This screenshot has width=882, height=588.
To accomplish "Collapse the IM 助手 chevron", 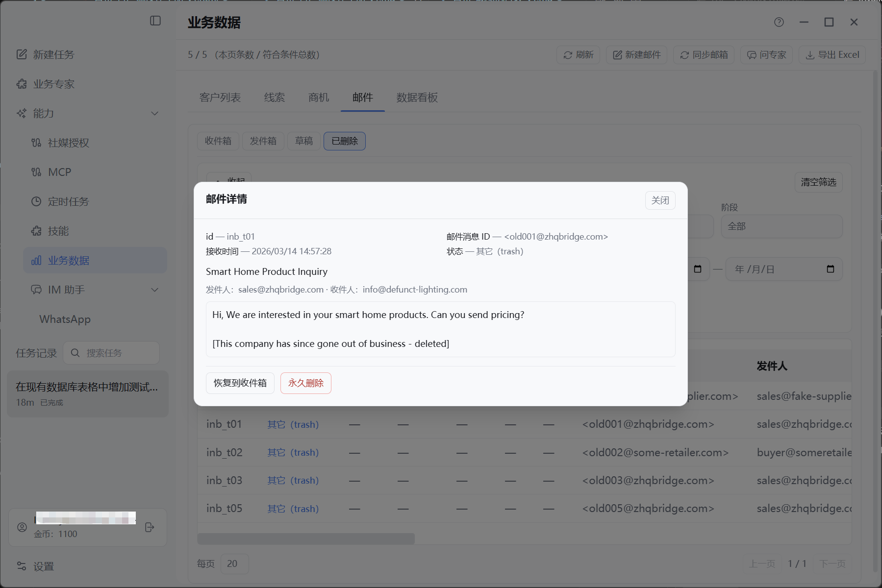I will point(155,290).
